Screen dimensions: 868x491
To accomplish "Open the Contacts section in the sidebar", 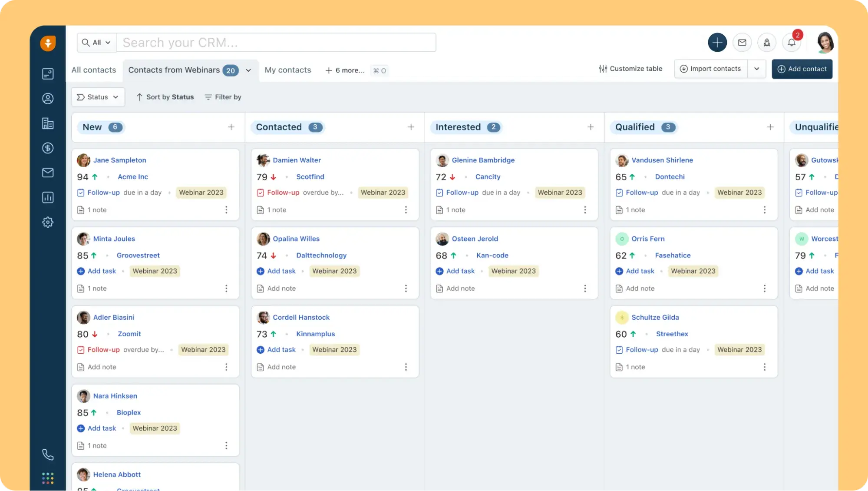I will pos(48,98).
